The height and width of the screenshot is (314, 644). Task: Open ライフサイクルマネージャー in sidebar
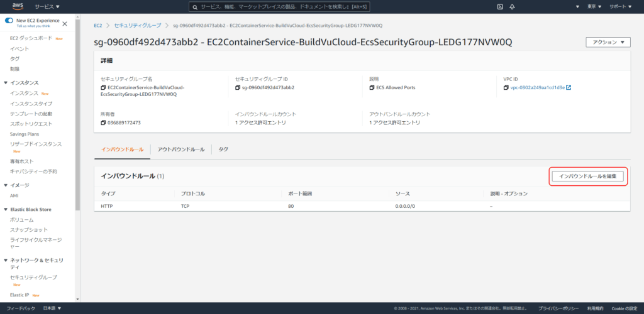[x=36, y=243]
